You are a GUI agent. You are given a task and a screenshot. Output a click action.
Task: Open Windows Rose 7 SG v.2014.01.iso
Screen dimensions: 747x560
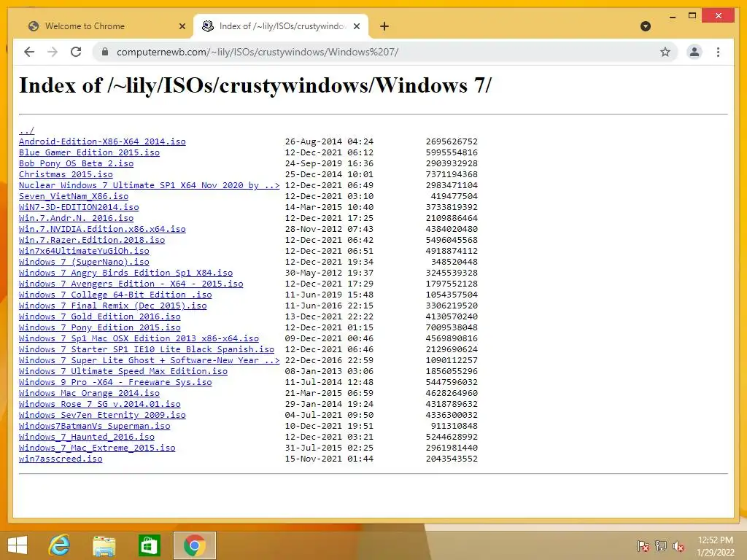coord(100,404)
